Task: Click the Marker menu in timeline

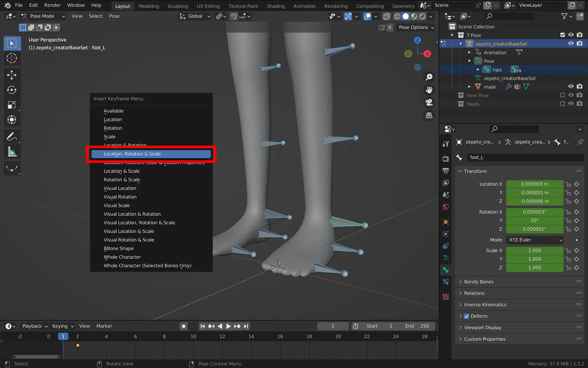Action: click(104, 326)
